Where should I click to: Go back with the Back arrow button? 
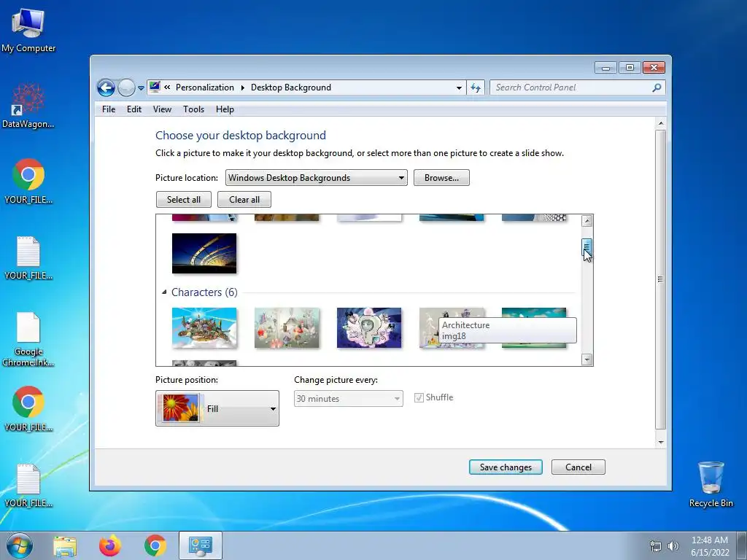click(106, 87)
